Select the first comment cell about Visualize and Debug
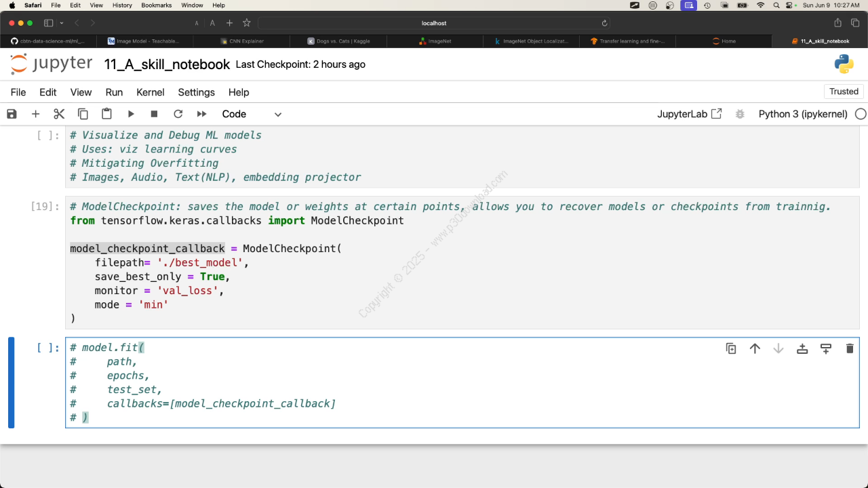Viewport: 868px width, 488px height. click(x=462, y=157)
